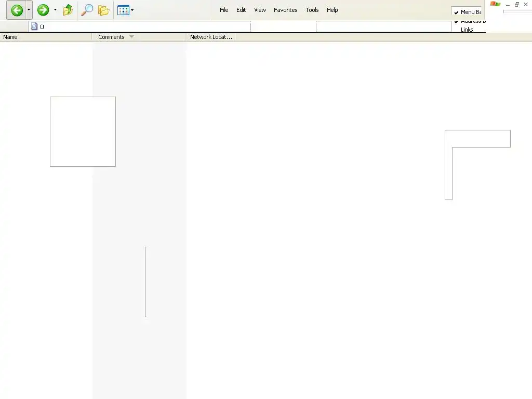The image size is (532, 399).
Task: Click into the address bar field
Action: pos(140,26)
